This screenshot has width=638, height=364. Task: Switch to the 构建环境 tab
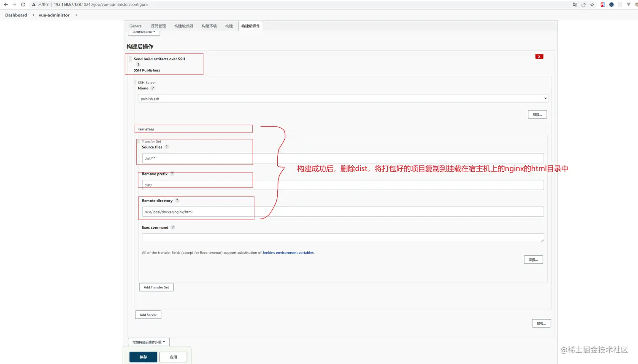coord(209,26)
